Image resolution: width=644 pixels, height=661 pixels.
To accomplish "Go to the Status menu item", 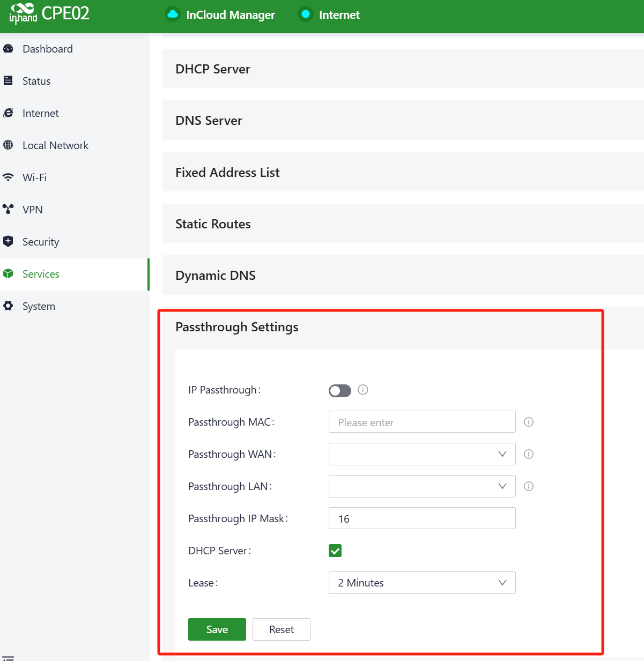I will pos(36,81).
